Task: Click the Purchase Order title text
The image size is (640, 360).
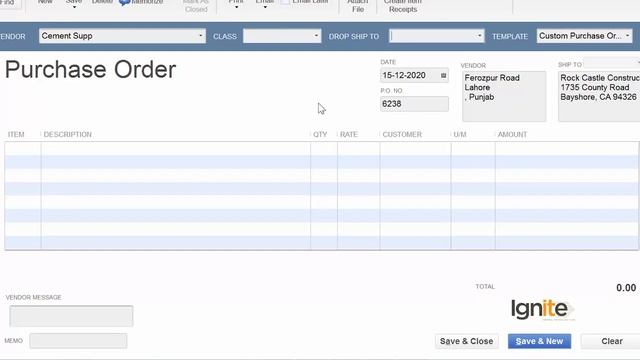Action: [x=91, y=69]
